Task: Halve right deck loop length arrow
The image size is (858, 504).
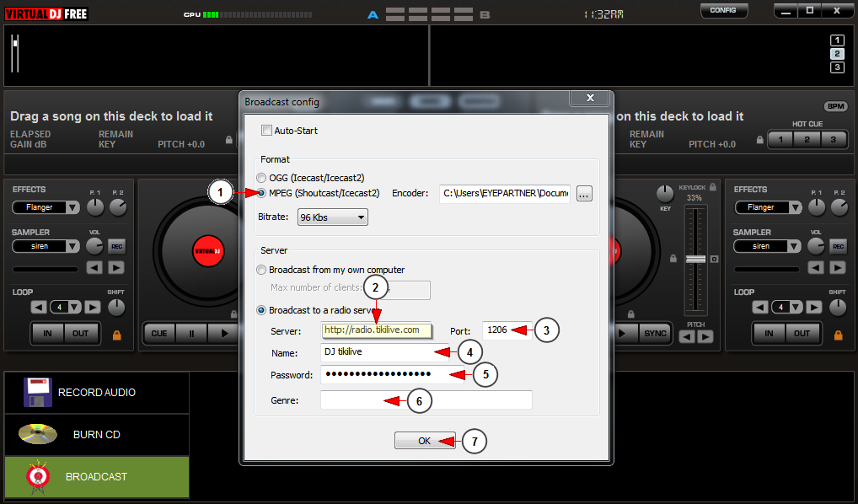Action: [760, 307]
